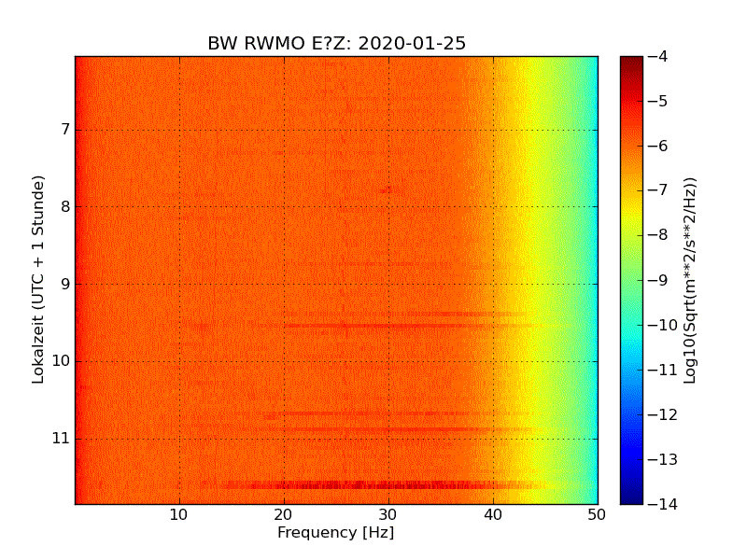Viewport: 747px width, 560px height.
Task: Click colorbar tick label '−9'
Action: (658, 279)
